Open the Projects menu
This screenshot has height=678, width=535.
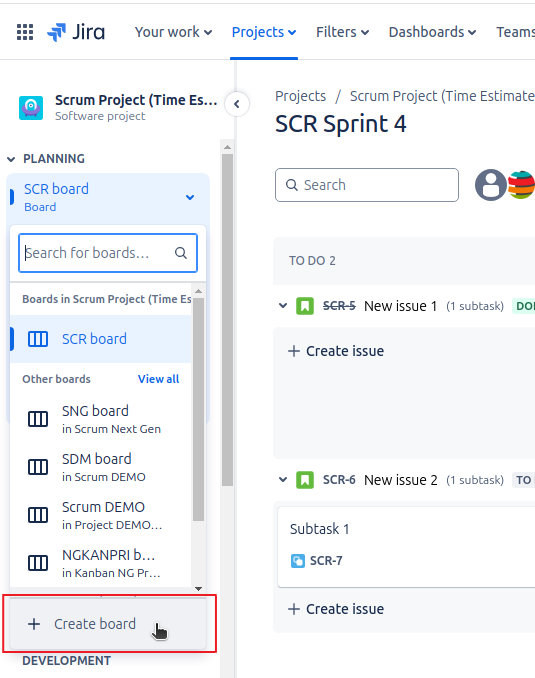pos(264,32)
